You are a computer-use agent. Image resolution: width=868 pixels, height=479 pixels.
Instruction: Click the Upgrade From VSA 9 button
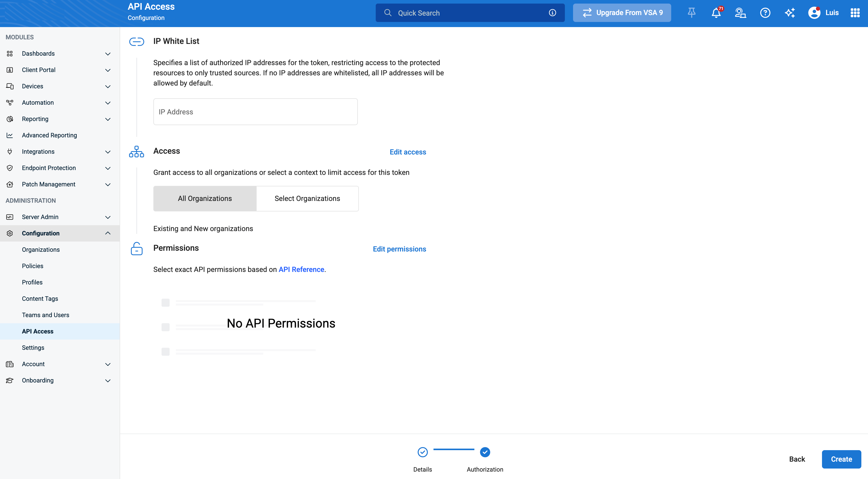[622, 13]
